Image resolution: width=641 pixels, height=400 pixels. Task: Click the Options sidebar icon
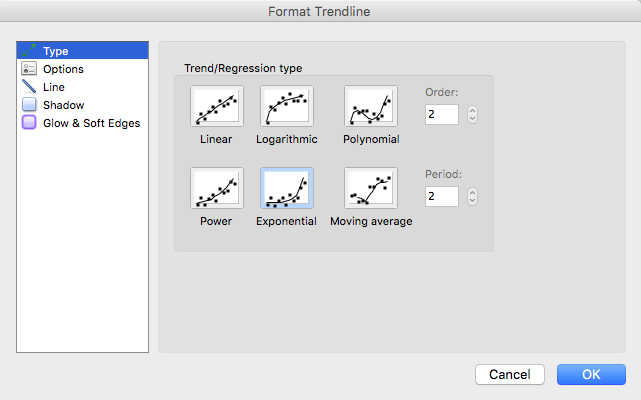[29, 69]
